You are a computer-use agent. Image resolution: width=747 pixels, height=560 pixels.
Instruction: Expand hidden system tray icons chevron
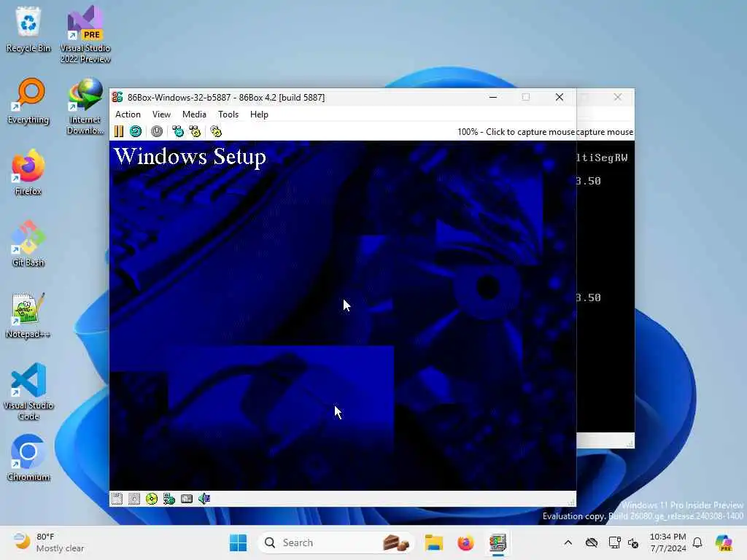568,542
